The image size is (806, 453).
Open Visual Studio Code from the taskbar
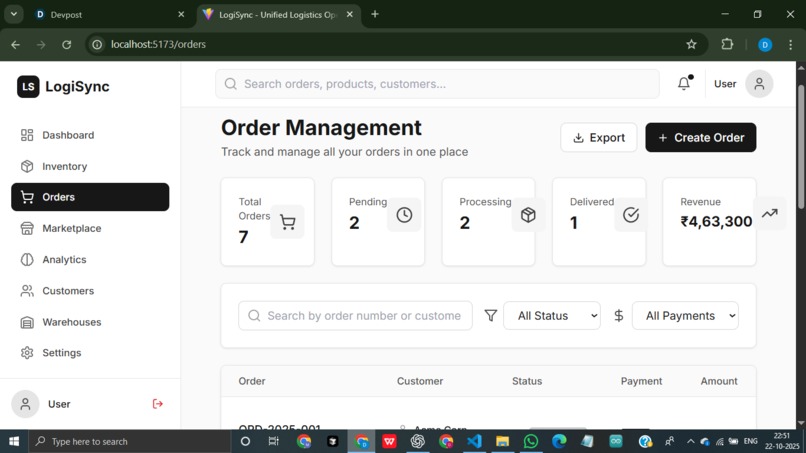tap(474, 441)
